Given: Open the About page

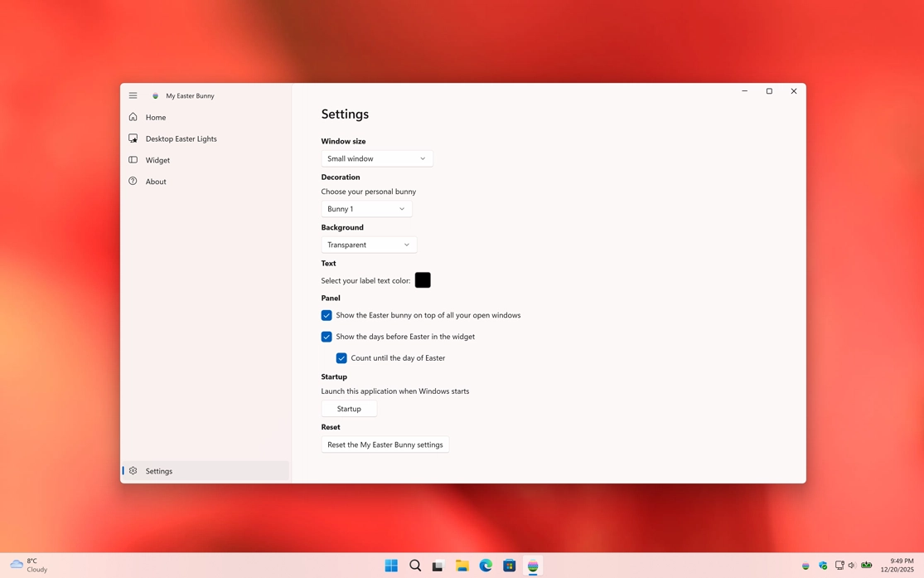Looking at the screenshot, I should [156, 182].
